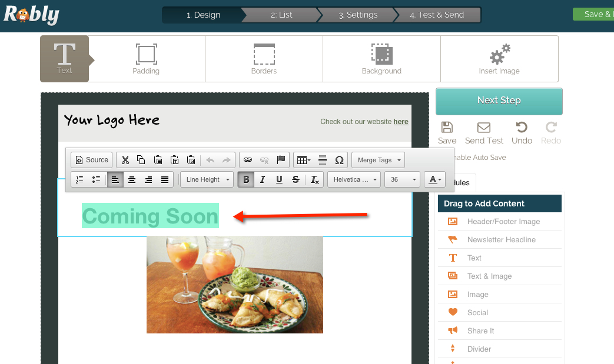Viewport: 614px width, 364px height.
Task: Go to the 2: List step
Action: [x=281, y=15]
